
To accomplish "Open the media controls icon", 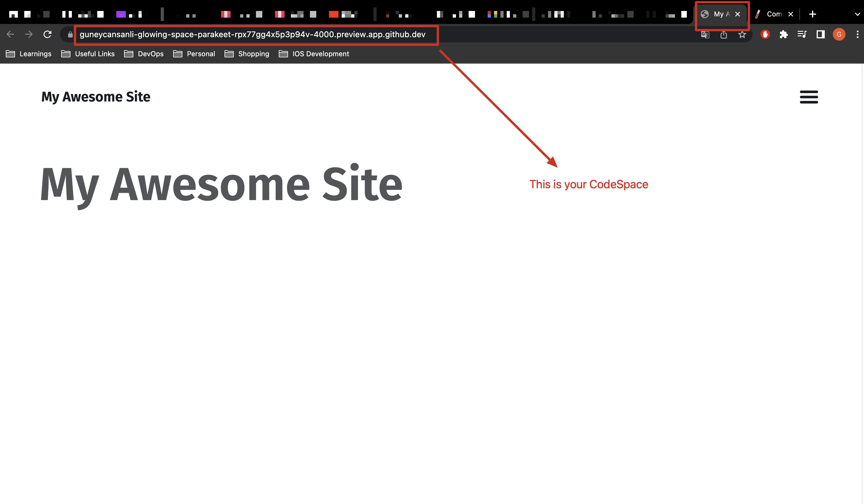I will 802,34.
